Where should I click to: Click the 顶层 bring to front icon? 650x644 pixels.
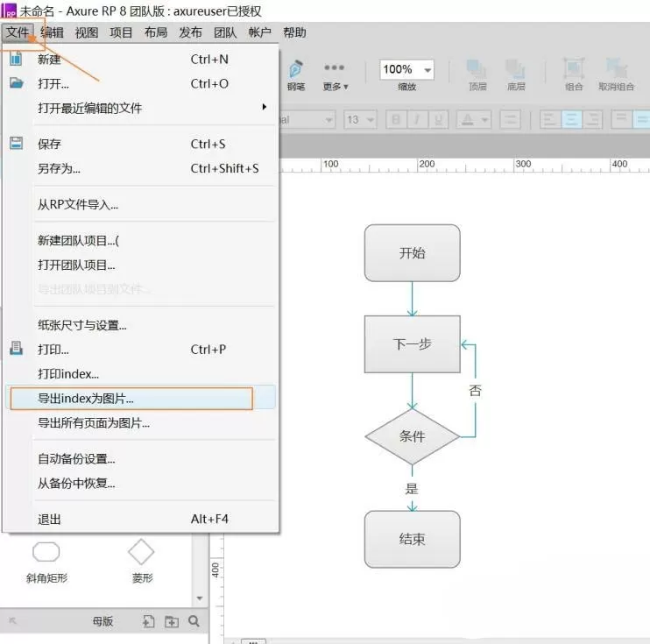click(477, 69)
